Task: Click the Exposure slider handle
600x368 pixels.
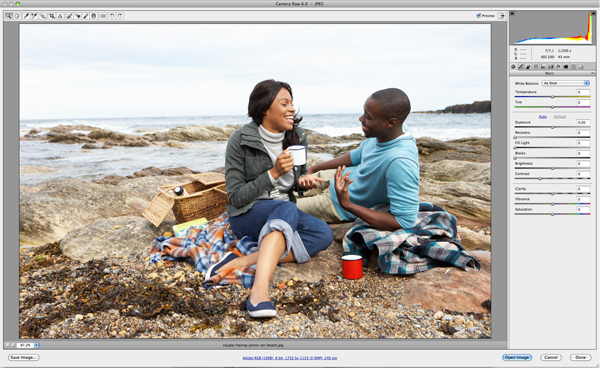Action: pos(552,127)
